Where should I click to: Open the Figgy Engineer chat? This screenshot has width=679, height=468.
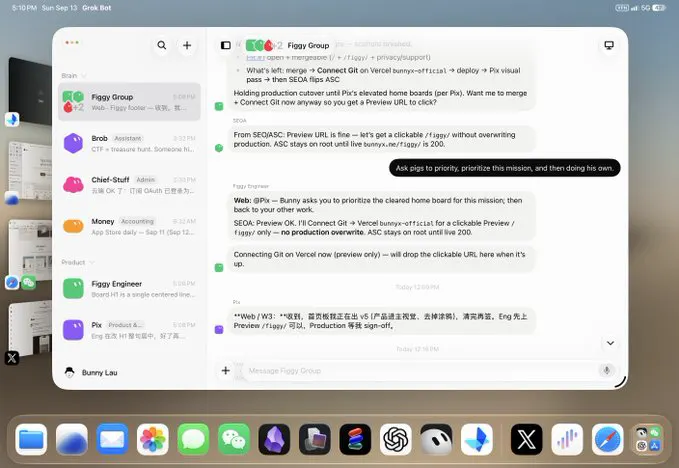129,289
